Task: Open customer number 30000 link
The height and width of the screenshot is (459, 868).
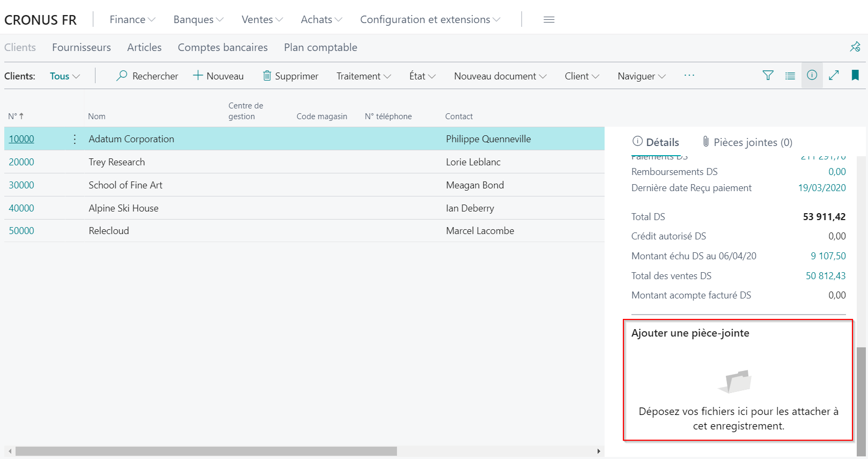Action: point(21,185)
